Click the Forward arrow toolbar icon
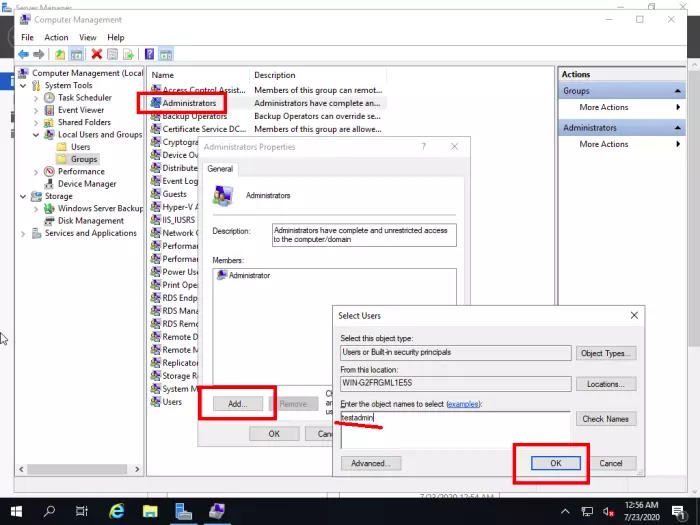 [x=39, y=54]
